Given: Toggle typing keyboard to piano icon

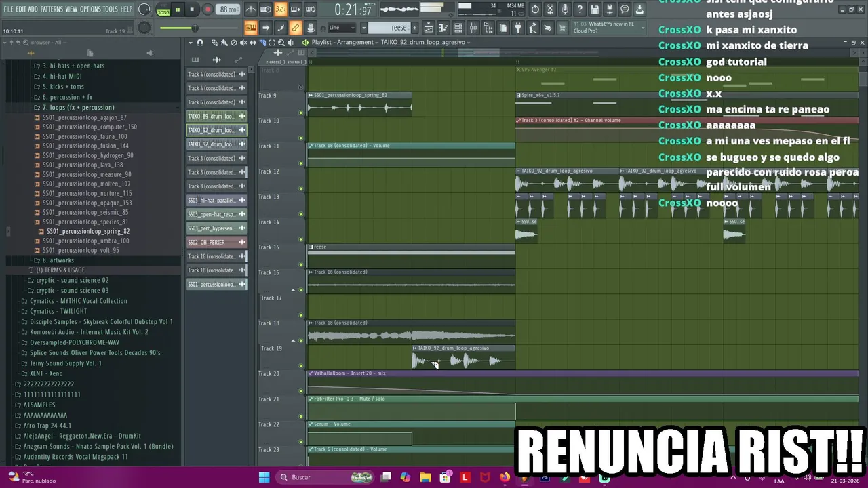Looking at the screenshot, I should click(x=251, y=28).
